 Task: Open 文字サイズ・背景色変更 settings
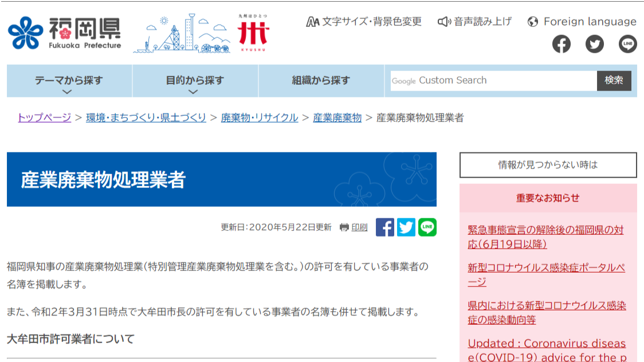pyautogui.click(x=364, y=22)
